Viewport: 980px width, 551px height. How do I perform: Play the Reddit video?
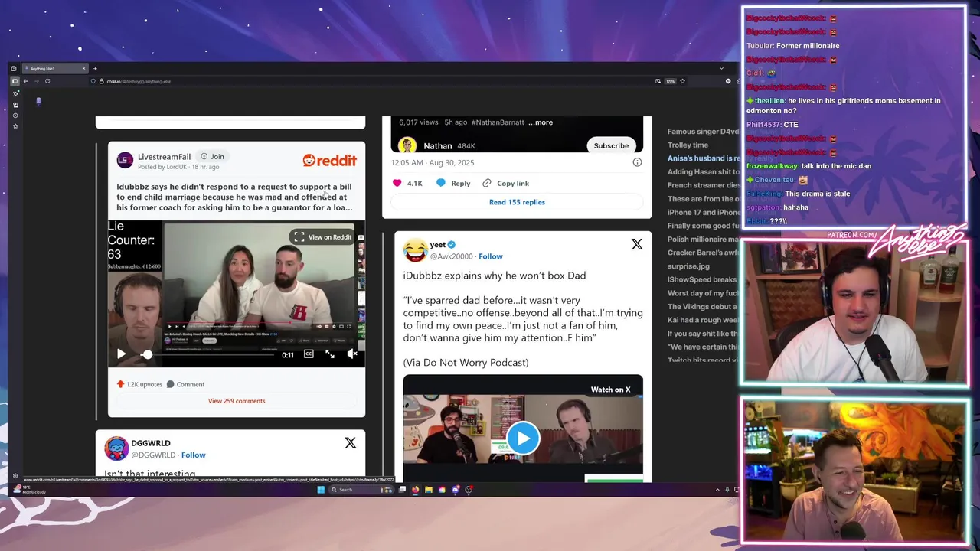121,354
